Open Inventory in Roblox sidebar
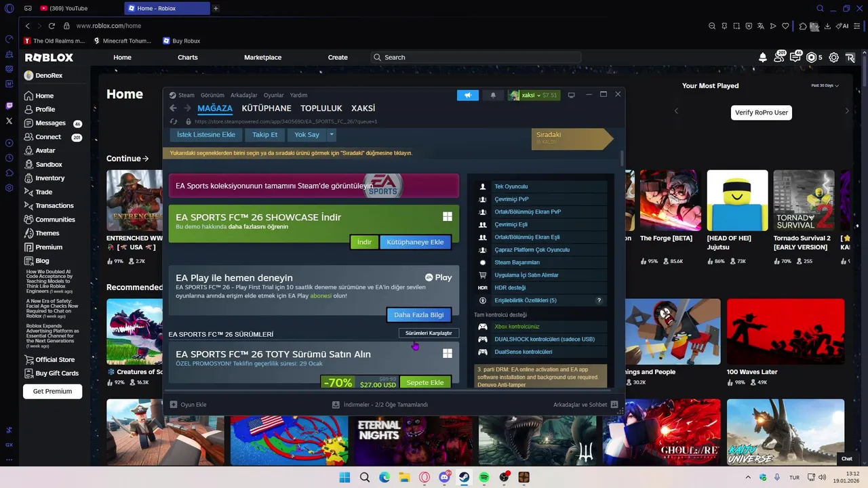 click(50, 178)
